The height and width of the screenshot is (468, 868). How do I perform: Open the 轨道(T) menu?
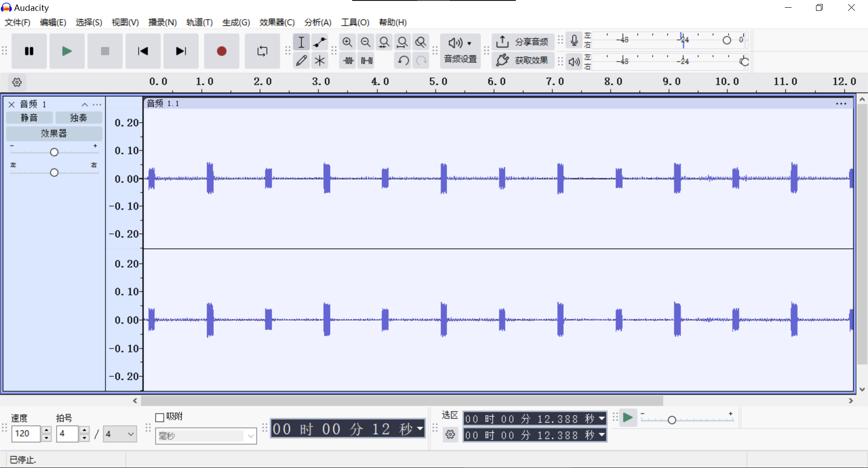point(199,22)
